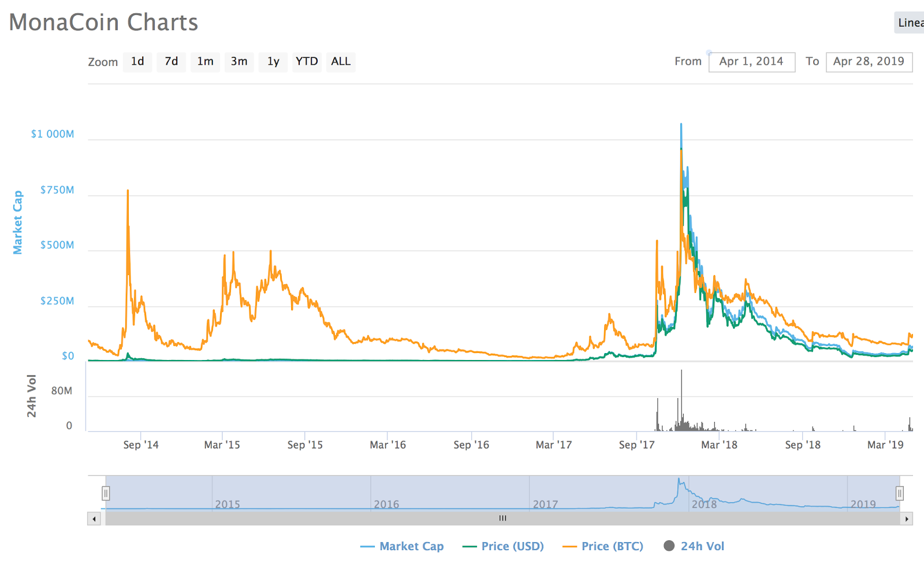Screen dimensions: 924x564
Task: Click the MonaCoin Charts heading
Action: click(x=103, y=23)
